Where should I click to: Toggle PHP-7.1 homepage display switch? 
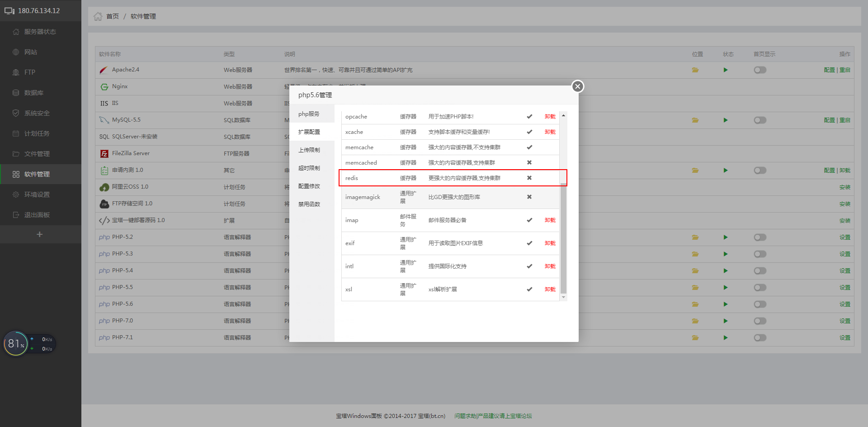tap(760, 338)
